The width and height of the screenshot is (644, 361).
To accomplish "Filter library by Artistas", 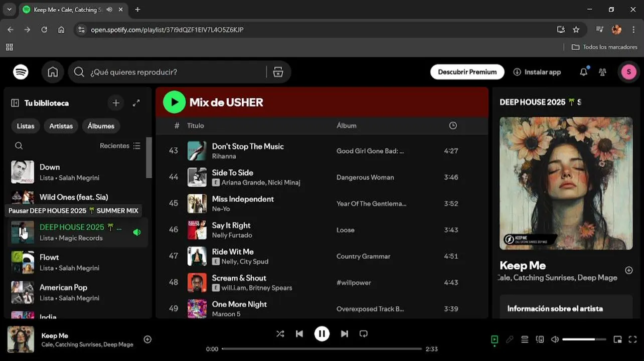I will [x=61, y=126].
